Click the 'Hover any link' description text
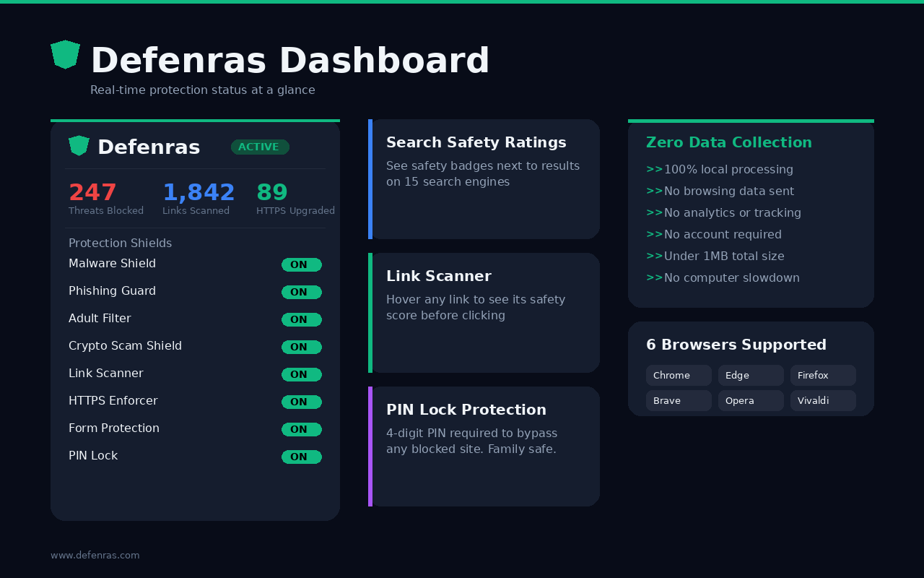Screen dimensions: 924x578 coord(476,308)
